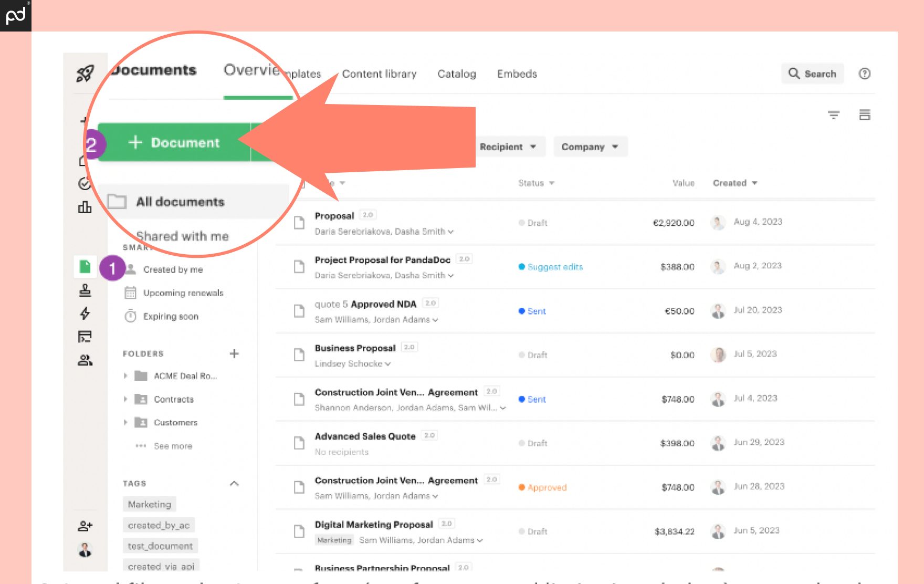Open the Documents section from the sidebar
This screenshot has width=924, height=584.
[85, 267]
